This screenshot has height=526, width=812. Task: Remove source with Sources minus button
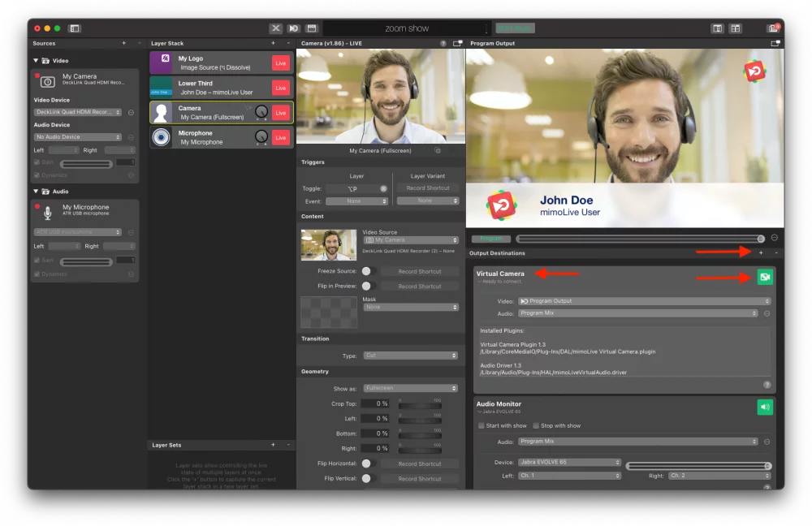click(x=139, y=44)
